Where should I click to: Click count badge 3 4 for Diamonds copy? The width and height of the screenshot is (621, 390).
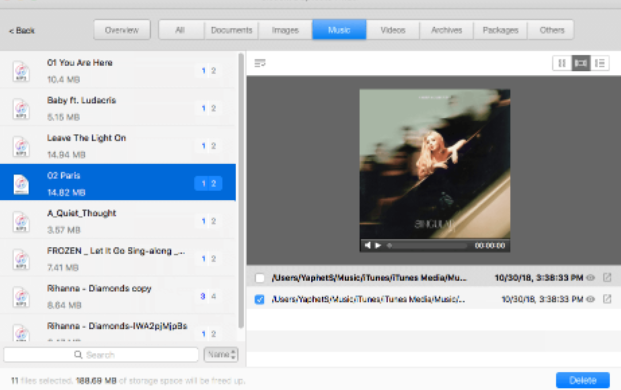coord(208,296)
